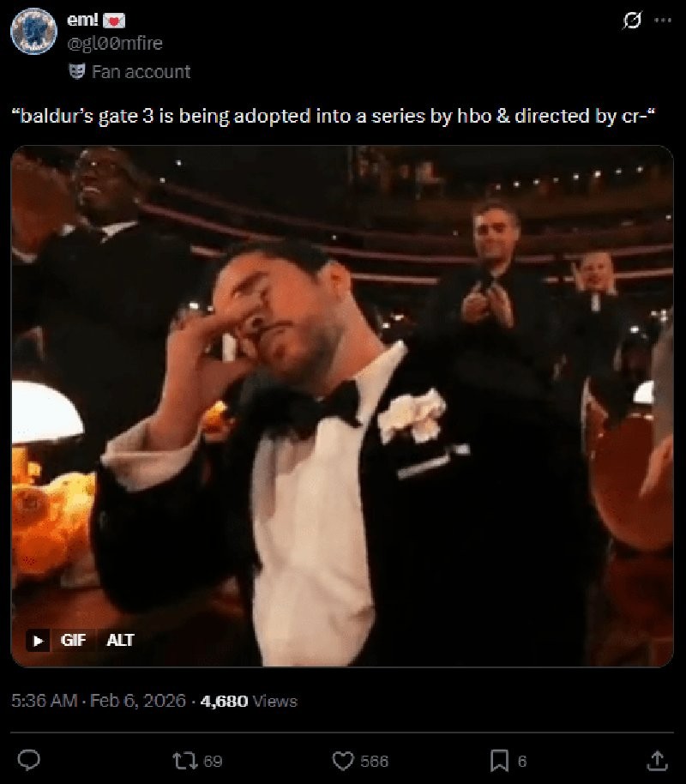The image size is (686, 784).
Task: Bookmark the tweet with the bookmark icon
Action: pyautogui.click(x=500, y=761)
